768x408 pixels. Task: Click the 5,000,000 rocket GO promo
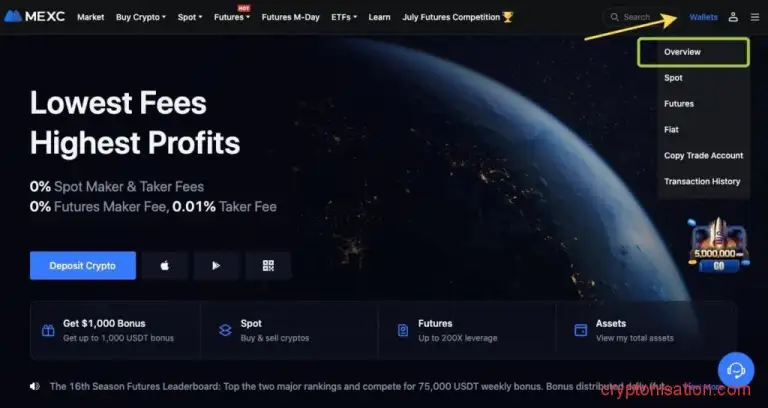coord(719,246)
